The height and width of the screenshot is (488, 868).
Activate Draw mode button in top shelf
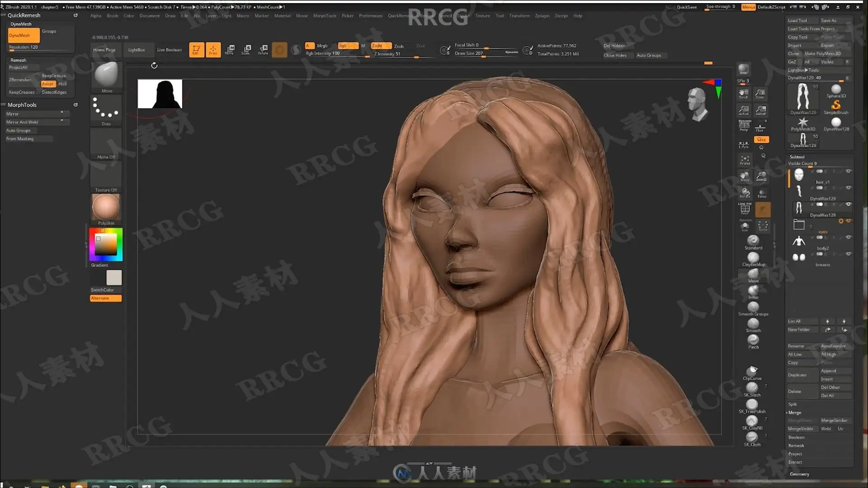pyautogui.click(x=213, y=50)
